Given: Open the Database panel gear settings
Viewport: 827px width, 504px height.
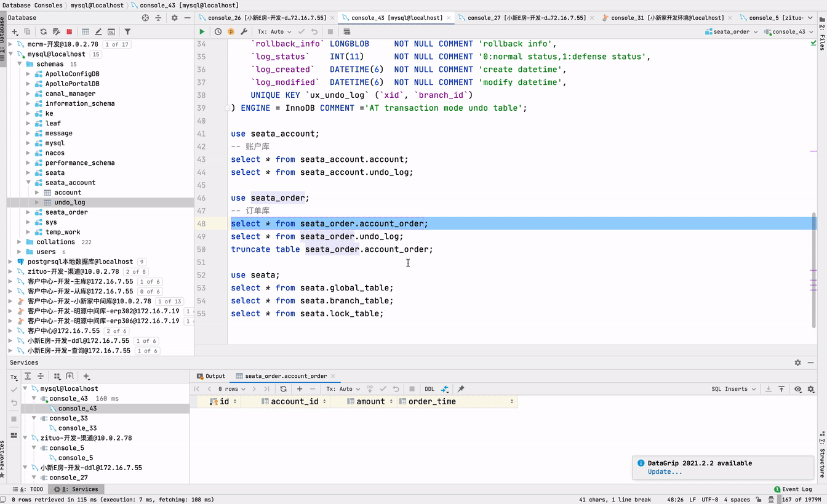Looking at the screenshot, I should pyautogui.click(x=174, y=18).
